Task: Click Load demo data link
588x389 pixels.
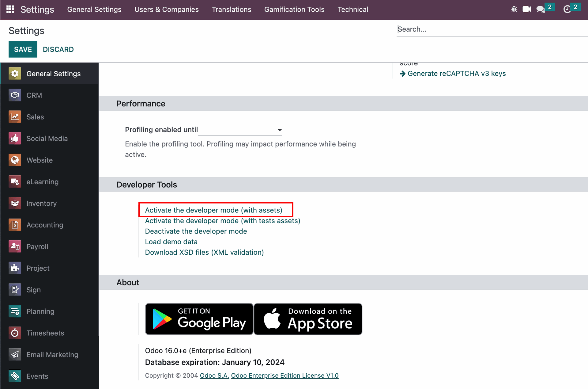Action: 171,242
